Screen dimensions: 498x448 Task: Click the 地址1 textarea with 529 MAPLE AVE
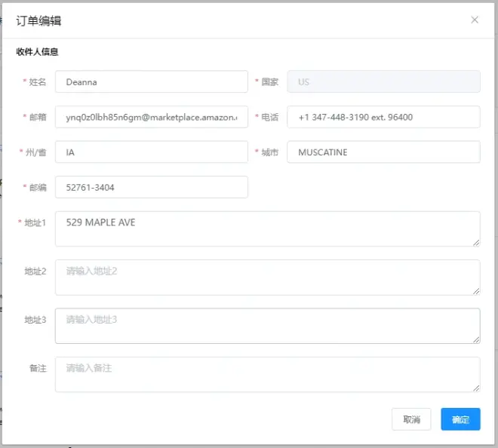pos(267,229)
